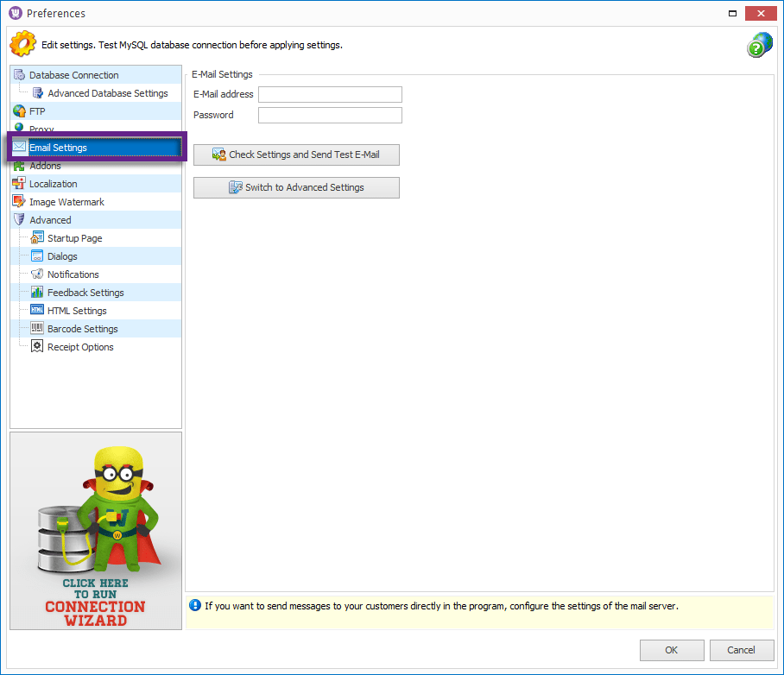This screenshot has width=784, height=675.
Task: Focus the Password input field
Action: pos(330,115)
